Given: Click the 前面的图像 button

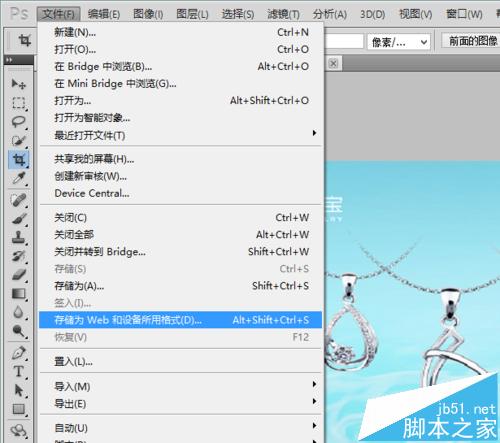Looking at the screenshot, I should 471,41.
